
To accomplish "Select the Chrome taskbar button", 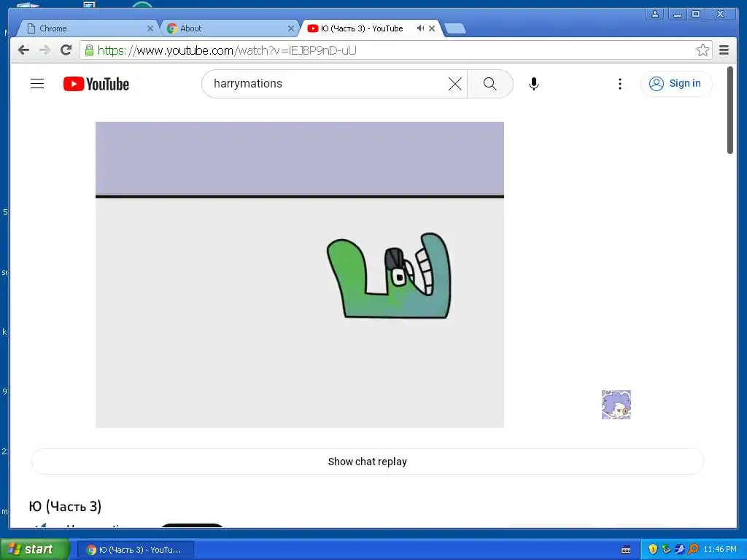I will tap(135, 550).
